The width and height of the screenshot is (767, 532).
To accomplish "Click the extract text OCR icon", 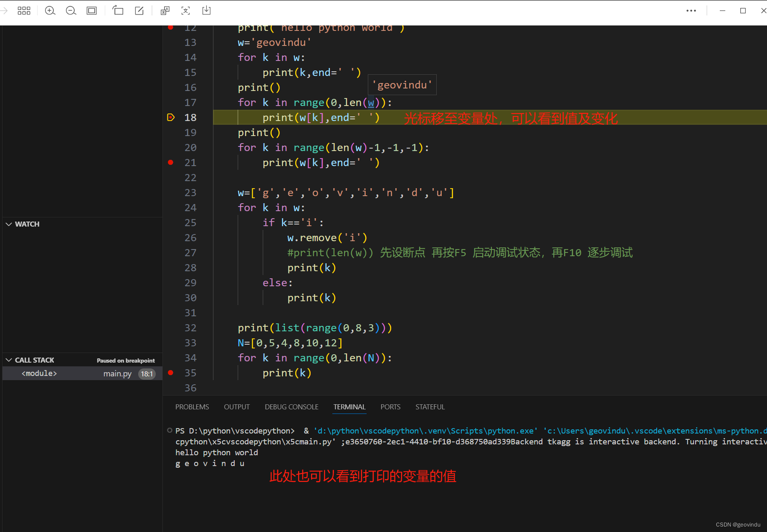I will [x=186, y=10].
